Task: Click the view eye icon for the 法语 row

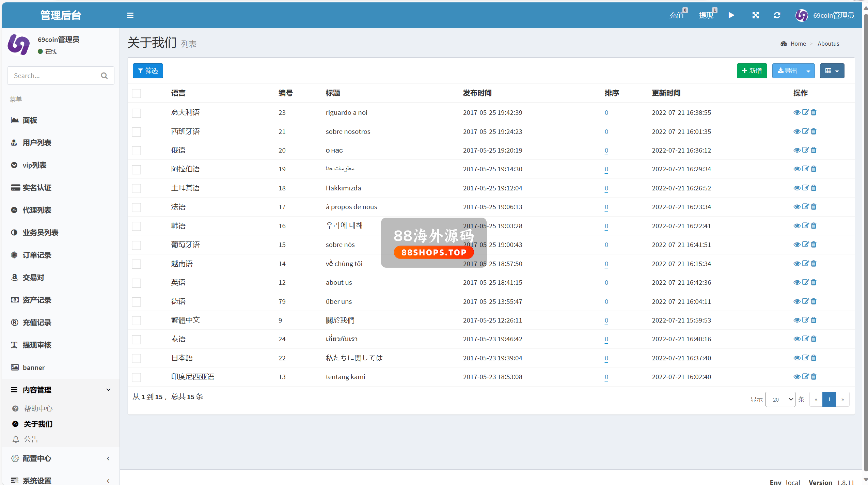Action: pos(797,207)
